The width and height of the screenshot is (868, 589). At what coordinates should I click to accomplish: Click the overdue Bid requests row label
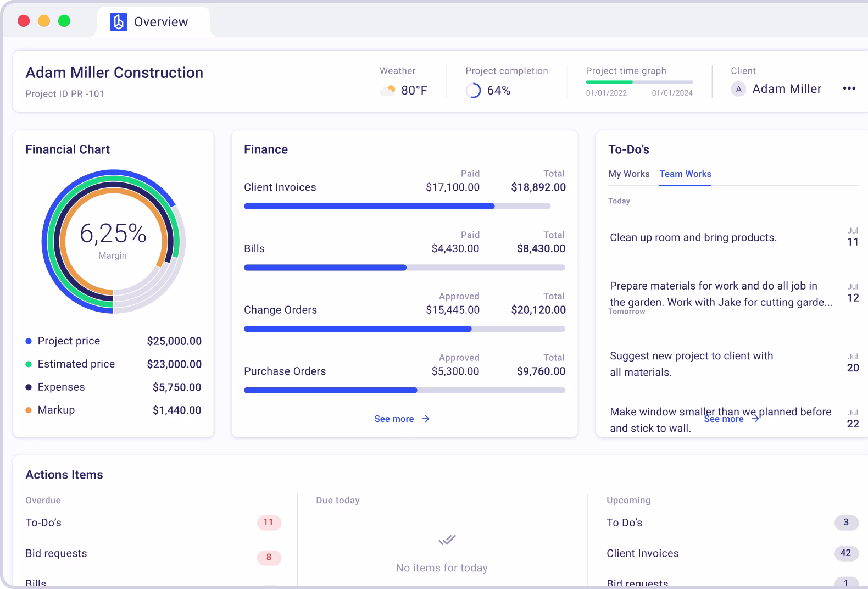click(56, 553)
